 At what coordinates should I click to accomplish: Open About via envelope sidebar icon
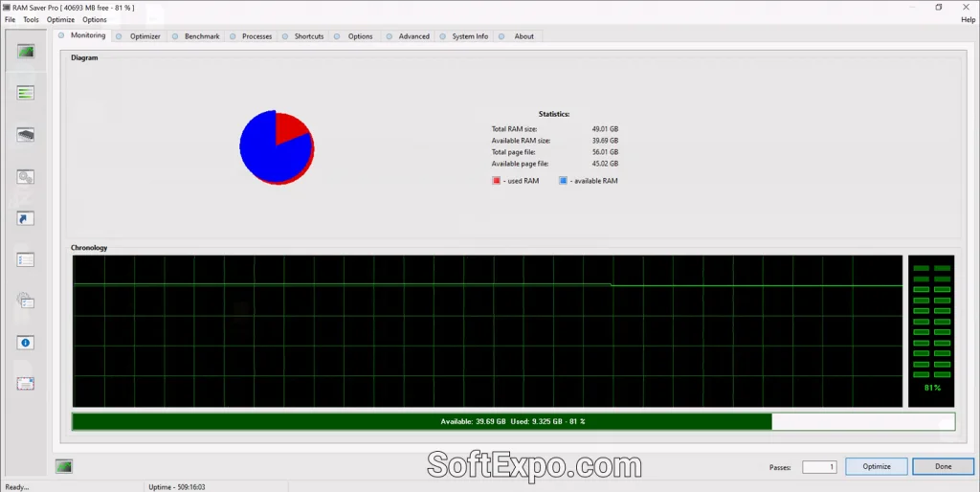(26, 383)
